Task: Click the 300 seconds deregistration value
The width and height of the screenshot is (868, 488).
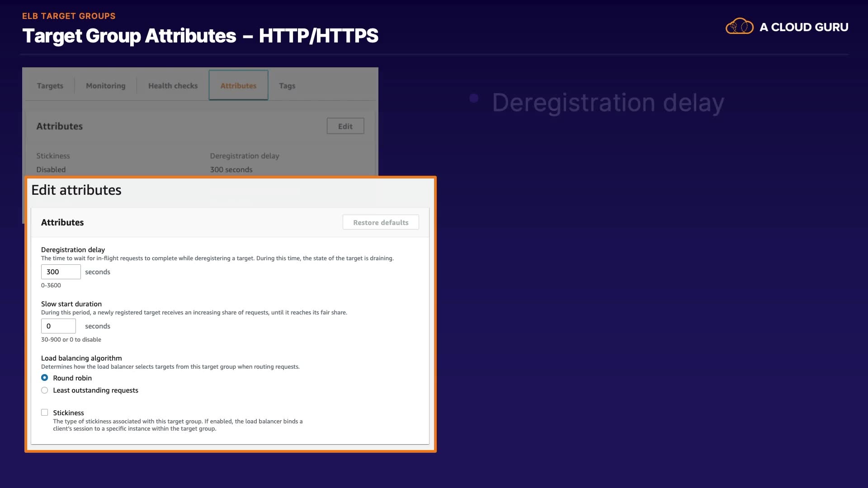Action: pyautogui.click(x=231, y=170)
